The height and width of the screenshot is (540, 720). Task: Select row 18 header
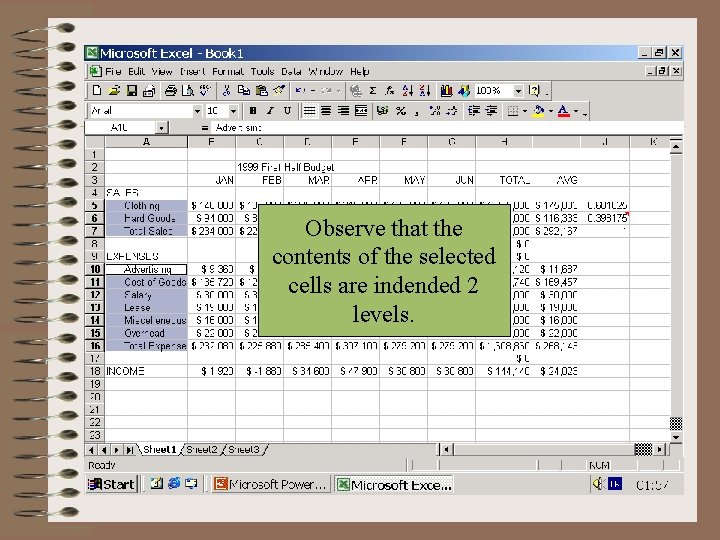tap(95, 371)
